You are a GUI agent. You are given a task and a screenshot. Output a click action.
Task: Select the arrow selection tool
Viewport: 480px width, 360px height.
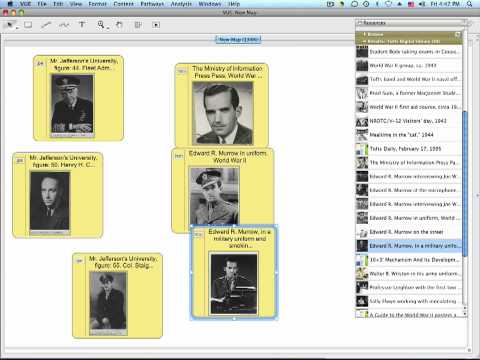(x=10, y=25)
